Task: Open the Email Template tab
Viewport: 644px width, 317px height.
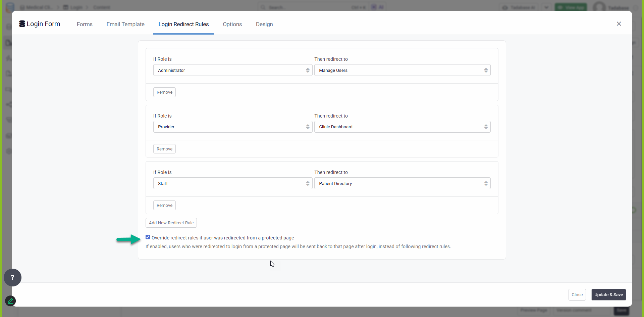Action: (125, 24)
